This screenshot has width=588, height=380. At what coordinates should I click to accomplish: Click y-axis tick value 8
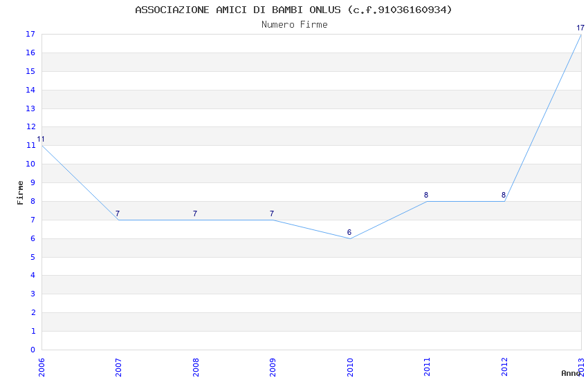(x=33, y=202)
